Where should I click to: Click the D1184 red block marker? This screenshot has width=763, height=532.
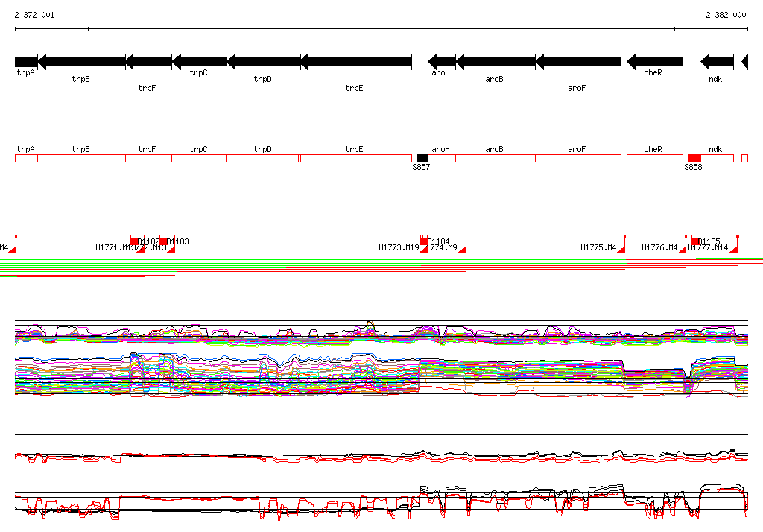point(424,241)
